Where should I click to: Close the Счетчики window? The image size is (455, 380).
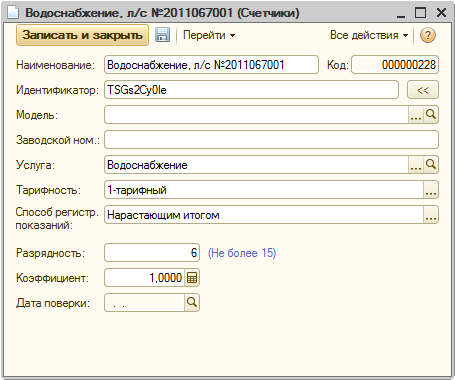(441, 13)
